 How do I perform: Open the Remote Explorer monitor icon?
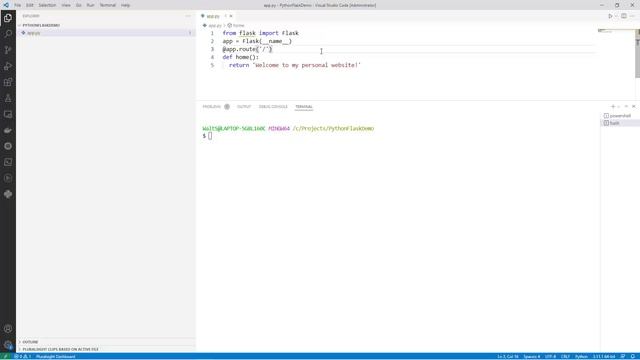[8, 114]
